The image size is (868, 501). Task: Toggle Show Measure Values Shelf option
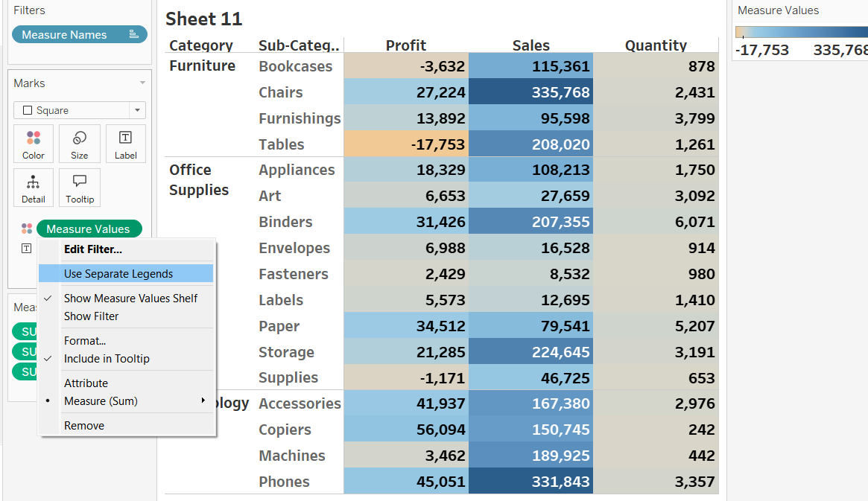[130, 299]
